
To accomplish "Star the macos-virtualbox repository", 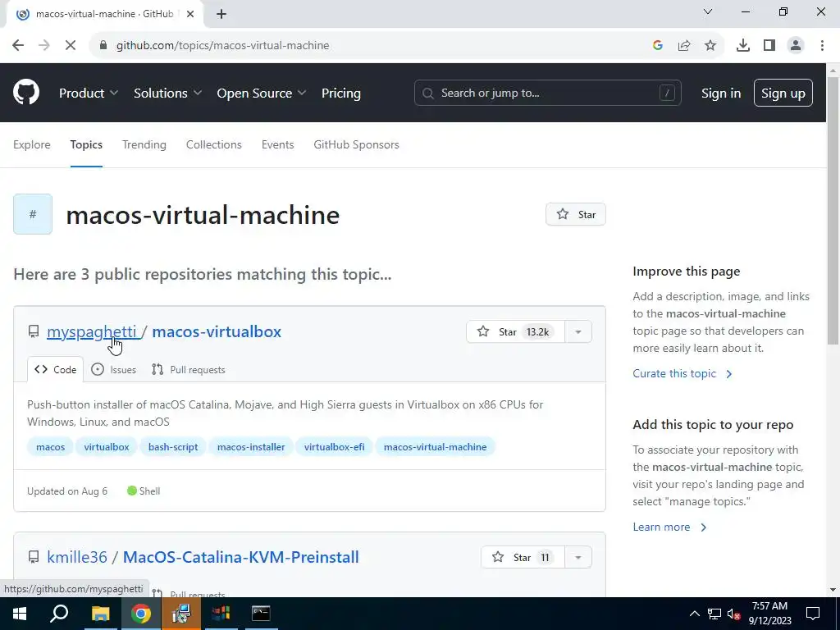I will (x=515, y=331).
